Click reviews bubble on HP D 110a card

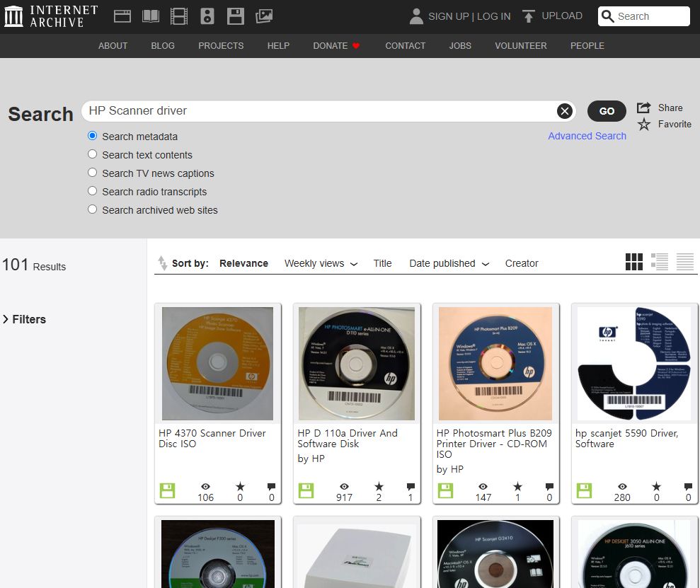411,486
